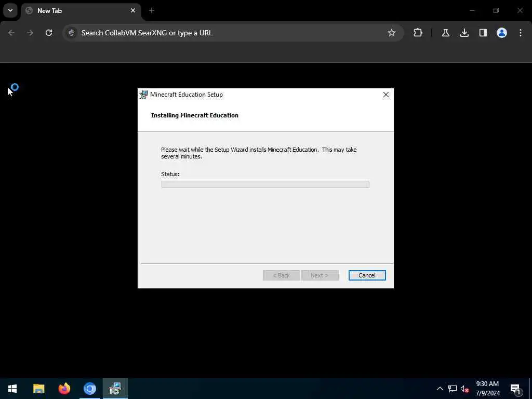
Task: Open a new browser tab with plus
Action: tap(152, 10)
